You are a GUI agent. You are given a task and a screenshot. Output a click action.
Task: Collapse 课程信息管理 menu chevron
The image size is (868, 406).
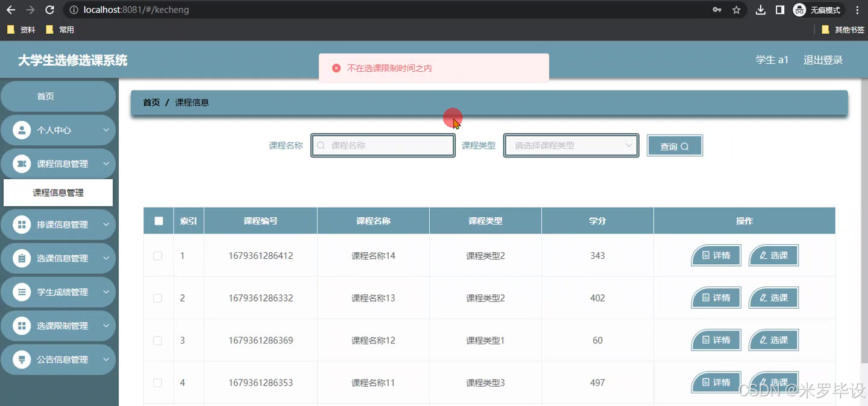(x=106, y=163)
